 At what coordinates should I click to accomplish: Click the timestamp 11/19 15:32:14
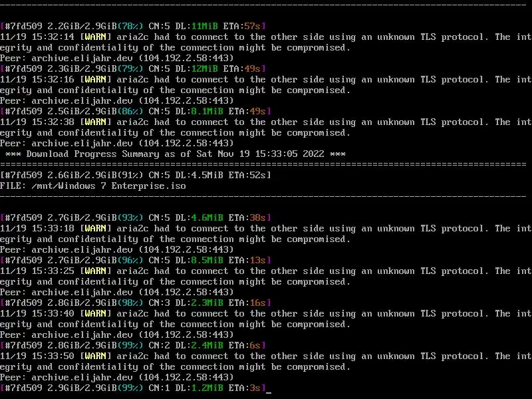(x=37, y=37)
